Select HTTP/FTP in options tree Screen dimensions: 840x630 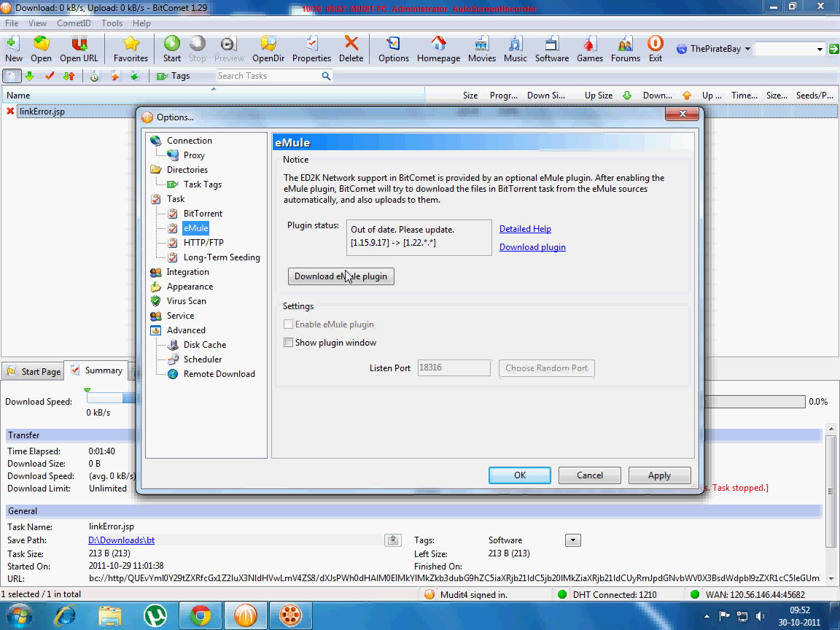pos(203,243)
